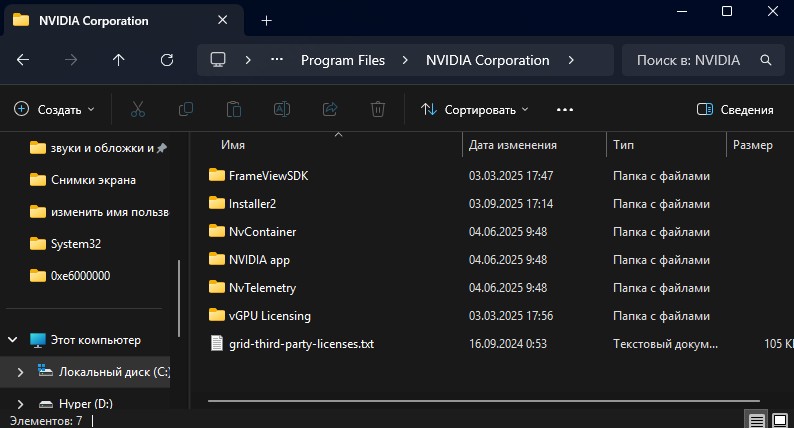Click the navigation pane vertical scrollbar

tap(179, 298)
